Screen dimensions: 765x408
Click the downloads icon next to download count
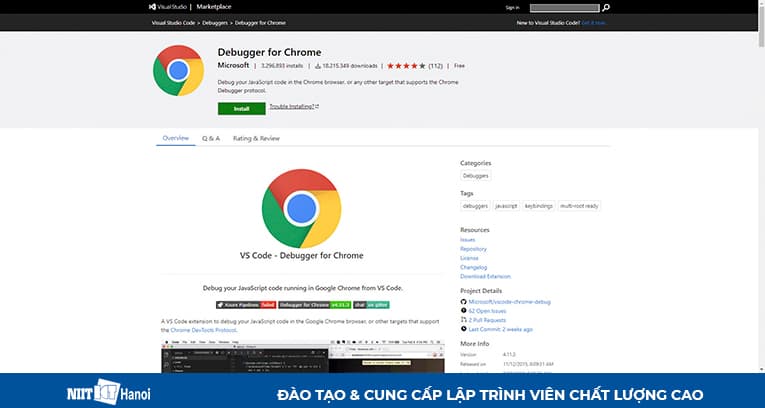tap(318, 66)
